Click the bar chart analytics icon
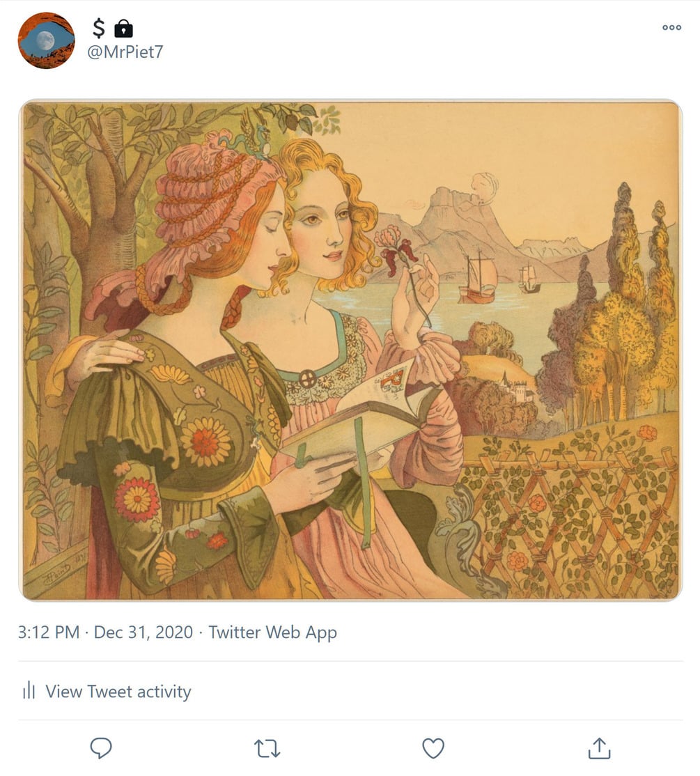The width and height of the screenshot is (700, 776). pyautogui.click(x=29, y=691)
